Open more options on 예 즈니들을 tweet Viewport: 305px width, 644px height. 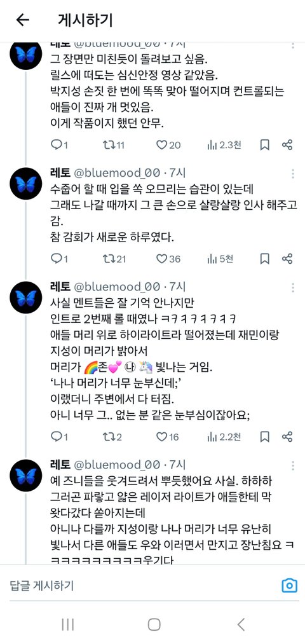click(293, 465)
